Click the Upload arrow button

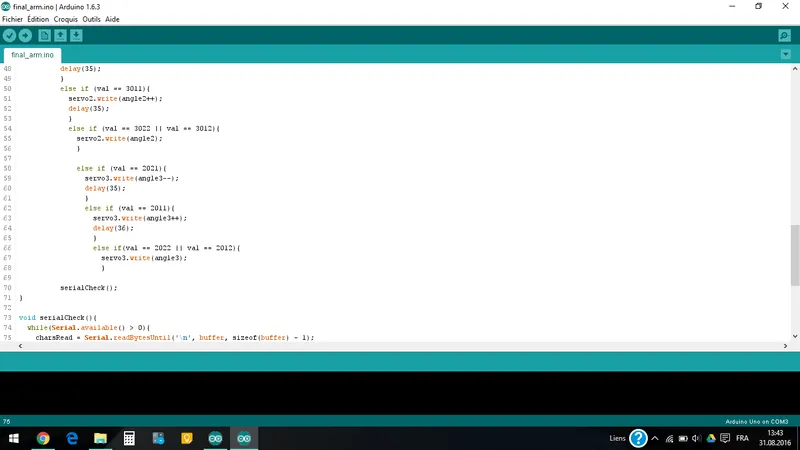(25, 35)
